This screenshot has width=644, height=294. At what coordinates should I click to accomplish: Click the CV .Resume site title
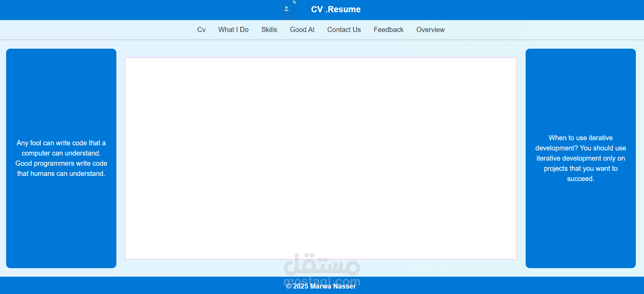point(336,10)
